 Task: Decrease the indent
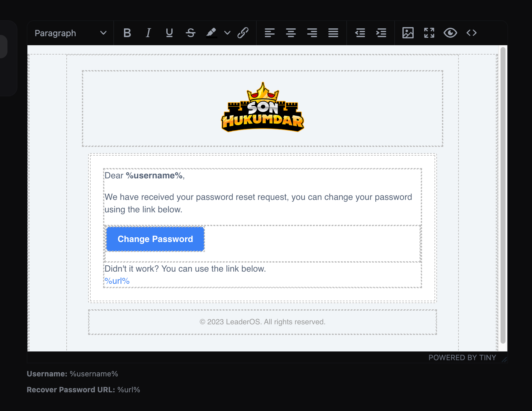pyautogui.click(x=360, y=33)
